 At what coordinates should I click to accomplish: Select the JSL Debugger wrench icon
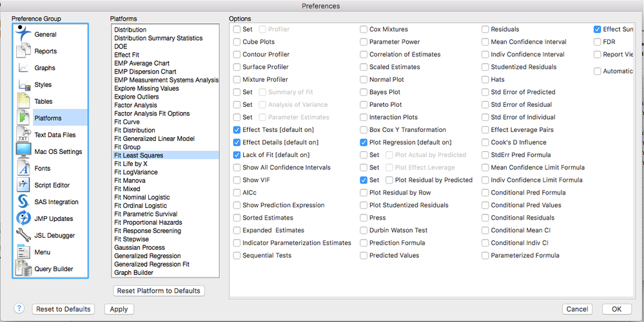(23, 235)
